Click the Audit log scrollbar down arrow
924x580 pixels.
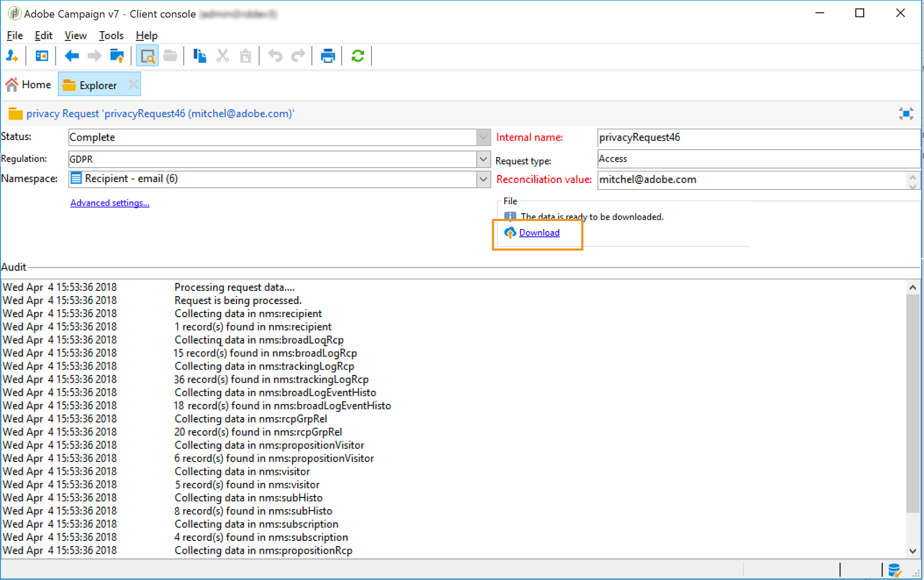coord(913,551)
